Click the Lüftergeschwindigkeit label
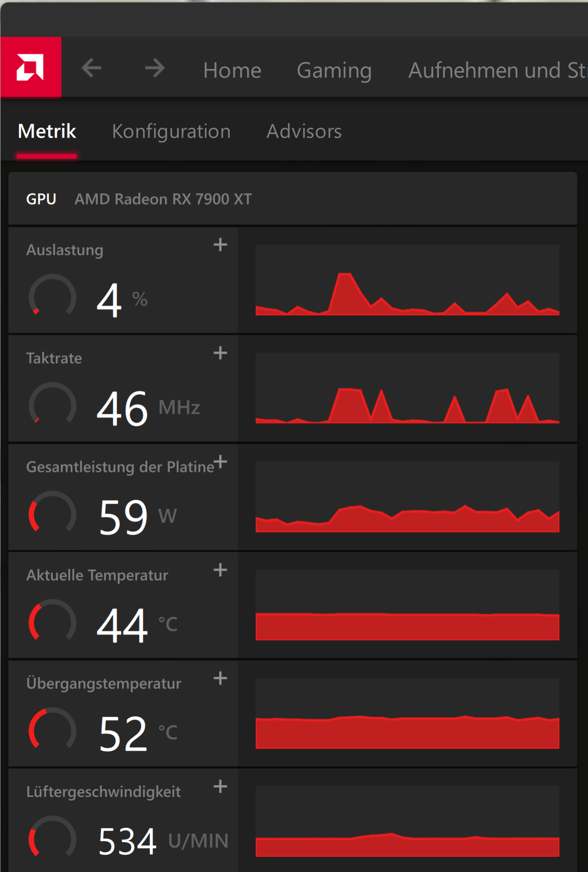This screenshot has width=588, height=872. (104, 791)
